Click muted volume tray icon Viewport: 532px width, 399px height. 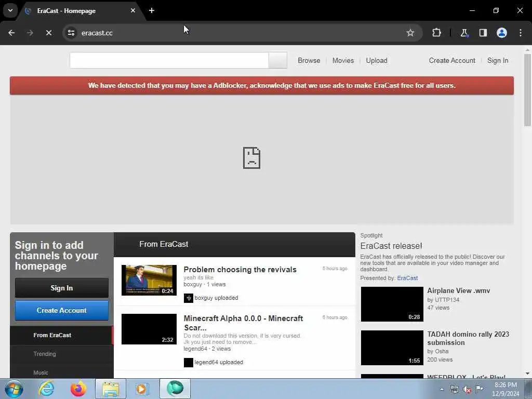[x=467, y=390]
